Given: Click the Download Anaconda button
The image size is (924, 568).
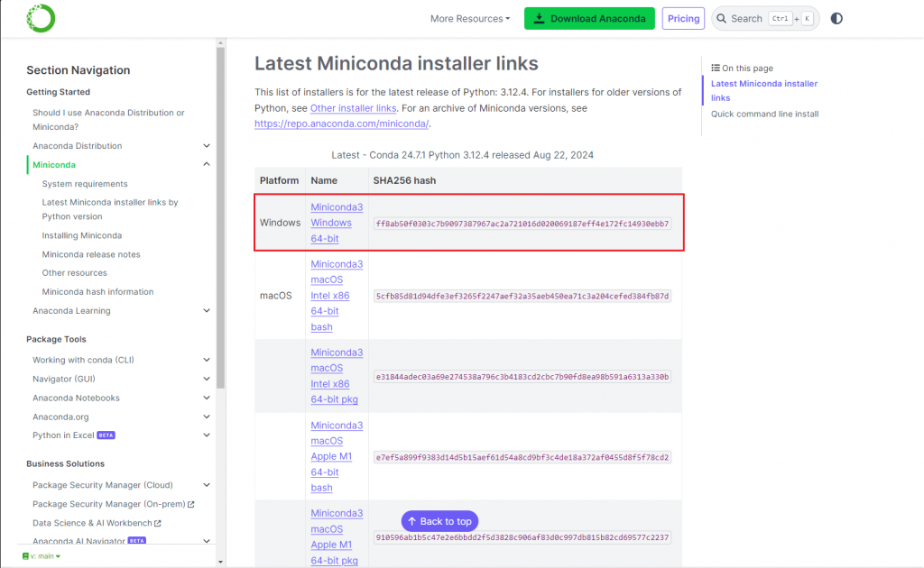Looking at the screenshot, I should tap(589, 18).
